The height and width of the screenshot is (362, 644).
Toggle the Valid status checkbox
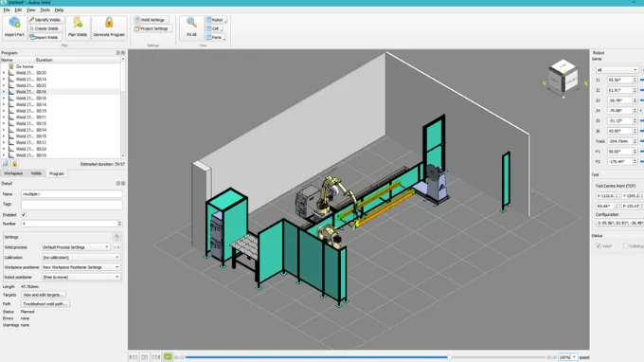[599, 245]
